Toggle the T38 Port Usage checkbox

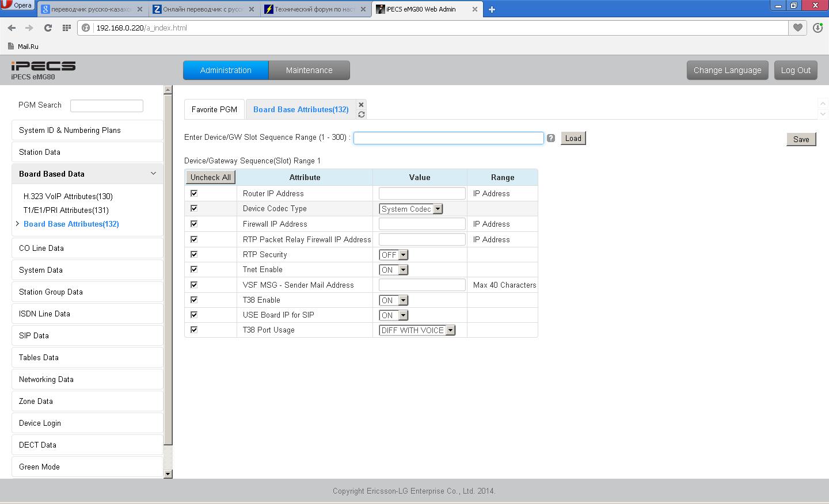coord(194,330)
